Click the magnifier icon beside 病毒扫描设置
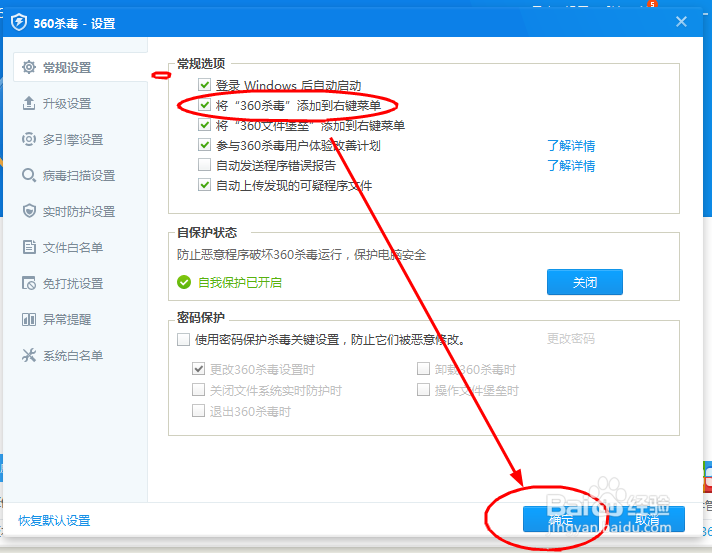 [x=29, y=175]
